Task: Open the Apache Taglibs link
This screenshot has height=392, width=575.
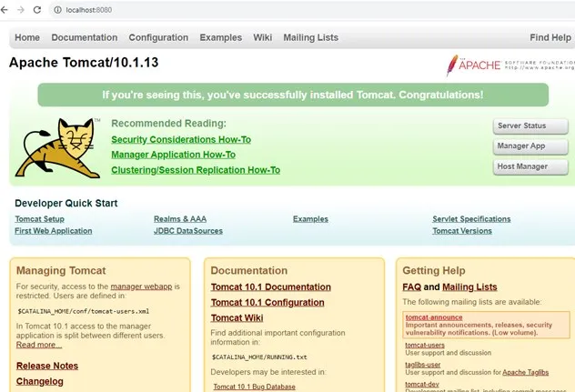Action: click(526, 372)
